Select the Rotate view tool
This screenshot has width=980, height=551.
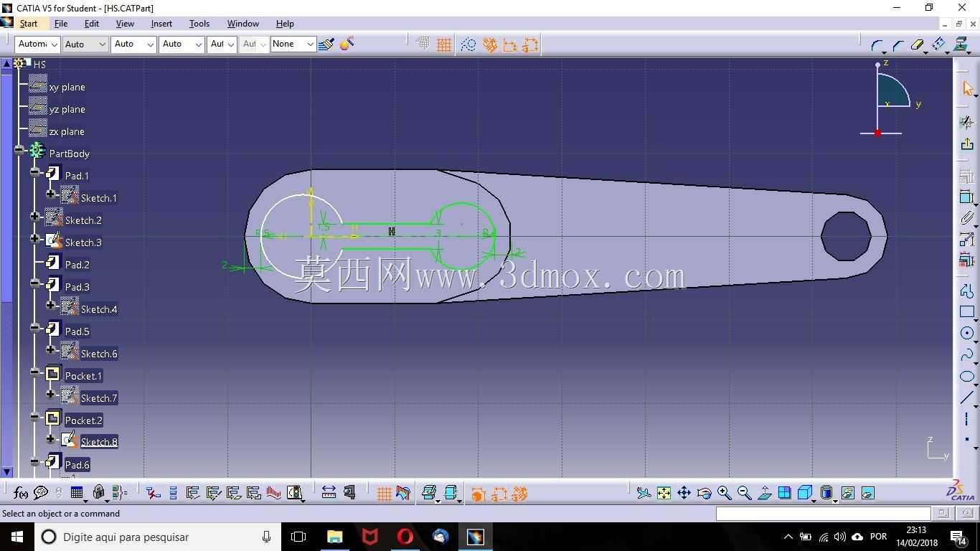[x=704, y=493]
